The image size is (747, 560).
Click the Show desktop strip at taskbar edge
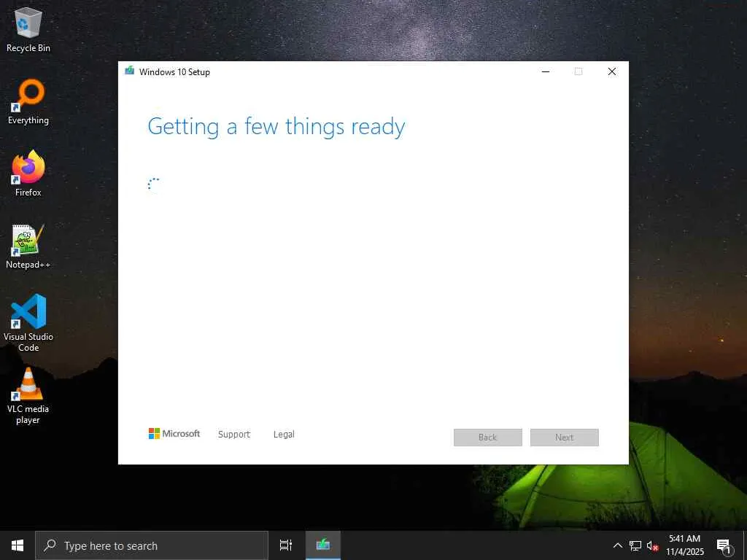(x=745, y=545)
